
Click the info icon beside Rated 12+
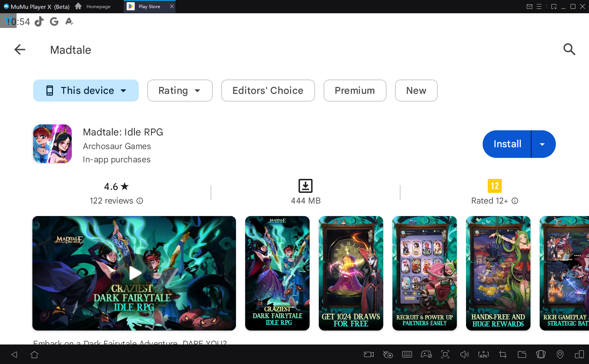[515, 201]
